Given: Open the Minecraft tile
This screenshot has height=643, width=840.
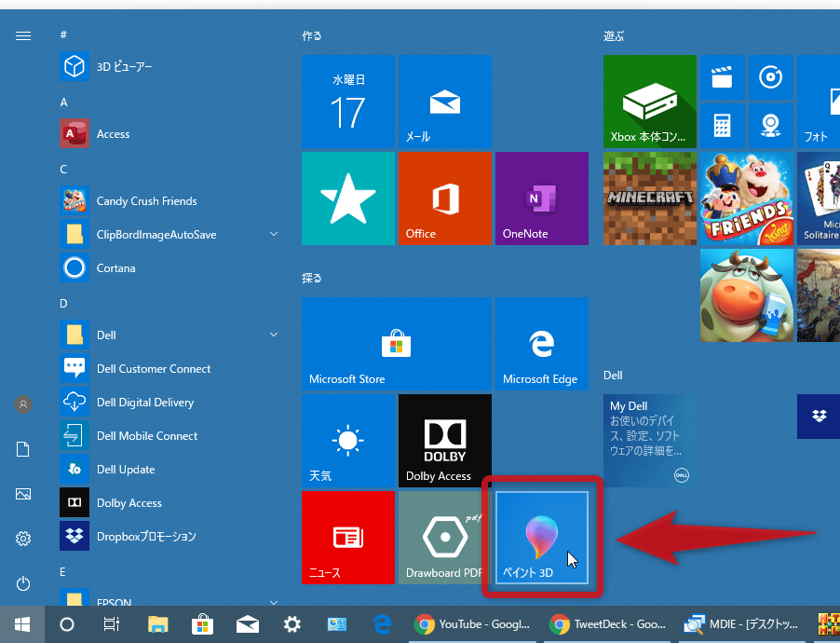Looking at the screenshot, I should click(x=650, y=198).
